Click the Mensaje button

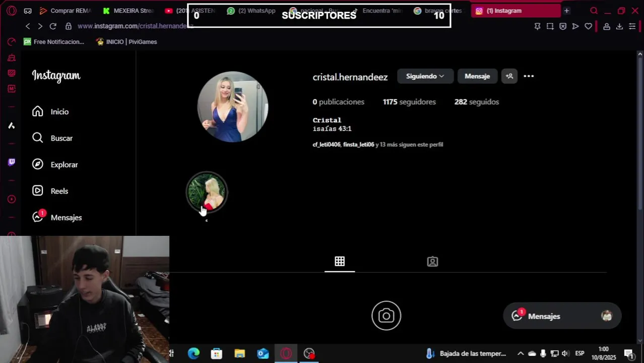477,76
